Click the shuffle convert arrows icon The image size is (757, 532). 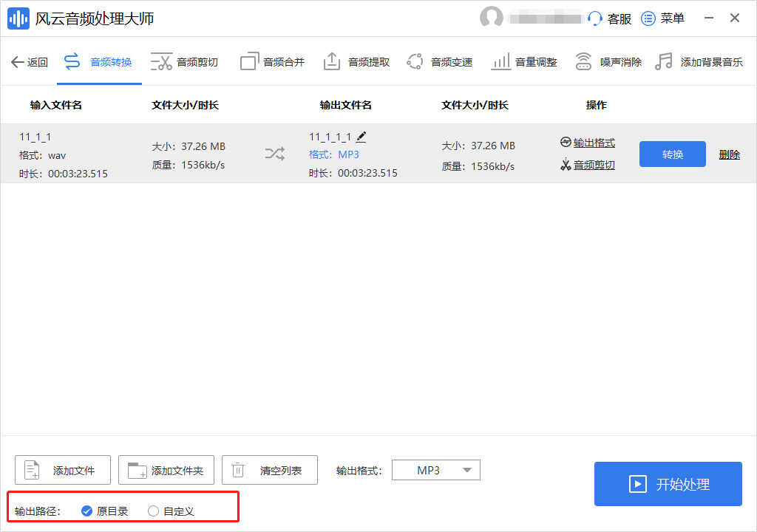(x=275, y=154)
